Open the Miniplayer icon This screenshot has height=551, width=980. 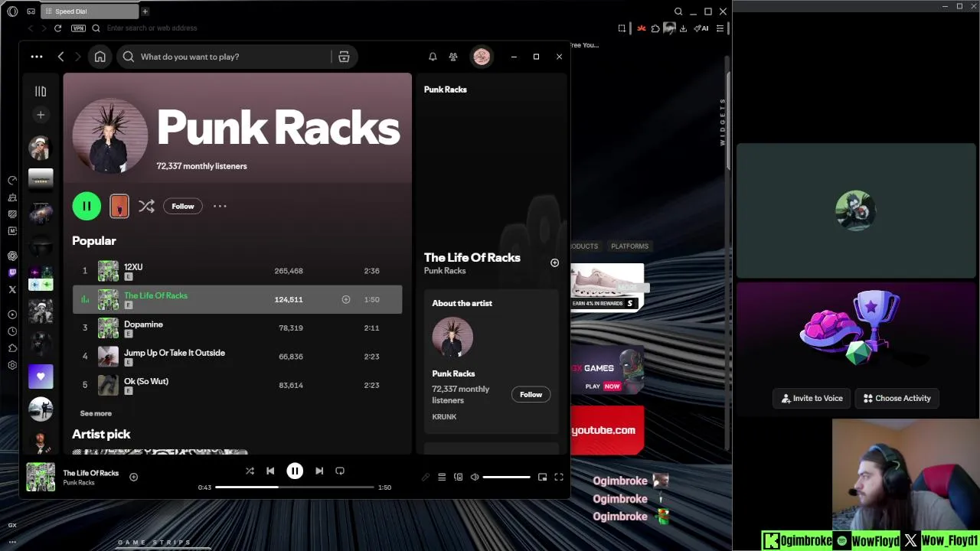pyautogui.click(x=542, y=477)
